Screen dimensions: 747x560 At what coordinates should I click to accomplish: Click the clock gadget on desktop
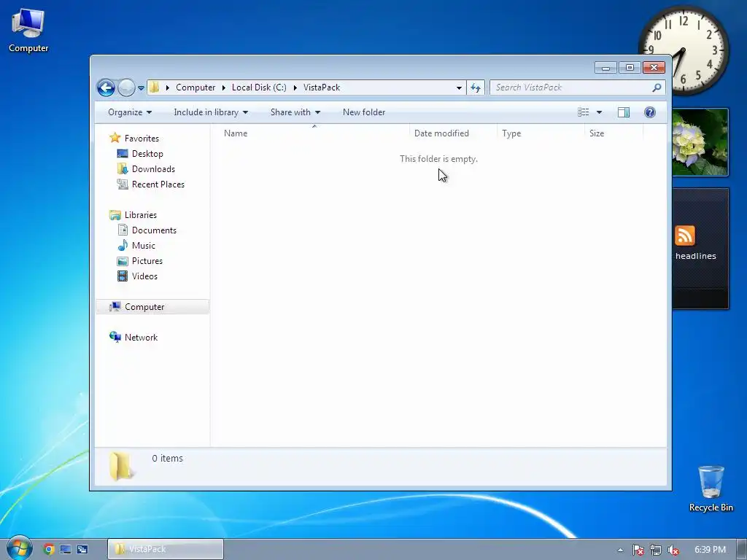683,50
